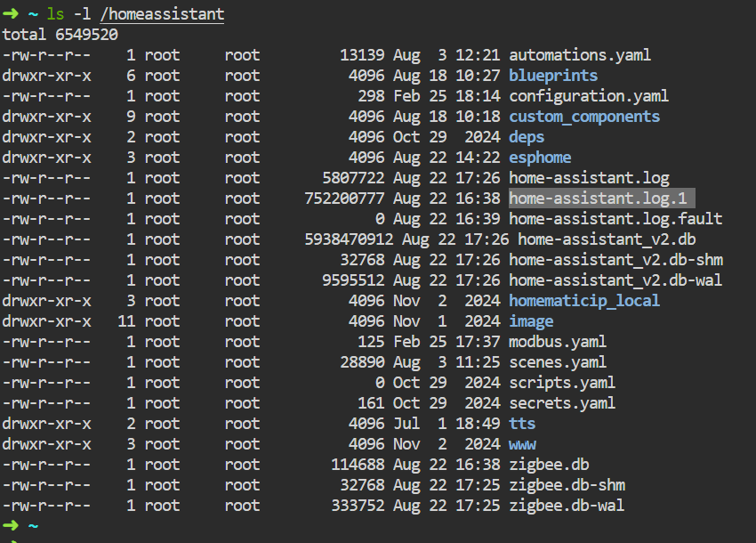This screenshot has height=543, width=756.
Task: Select the deps directory name
Action: coord(527,137)
